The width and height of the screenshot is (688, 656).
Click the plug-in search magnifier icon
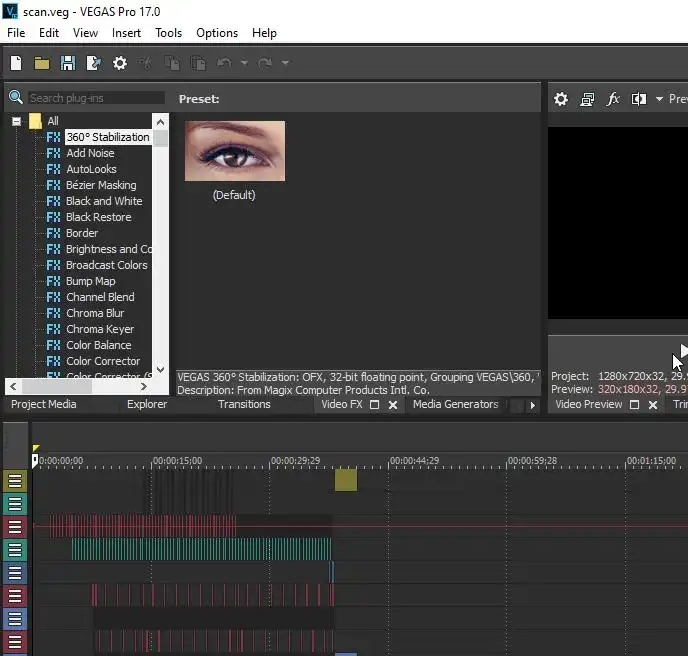click(x=16, y=97)
